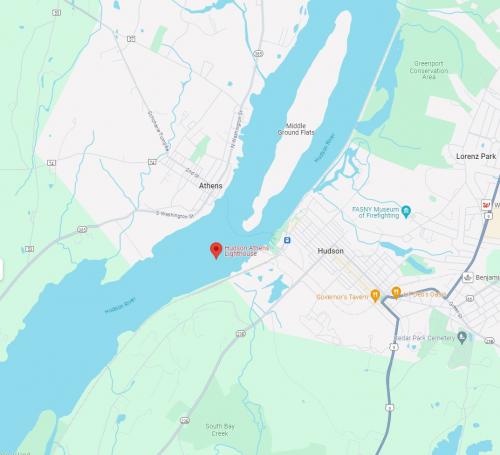The height and width of the screenshot is (455, 500).
Task: Select the orange restaurant pin east of Governor's Tavern
Action: [x=396, y=293]
